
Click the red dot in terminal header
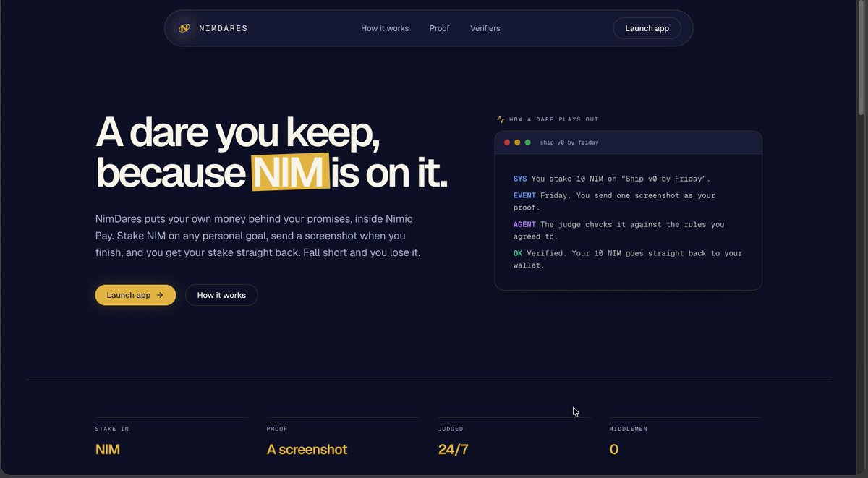507,142
